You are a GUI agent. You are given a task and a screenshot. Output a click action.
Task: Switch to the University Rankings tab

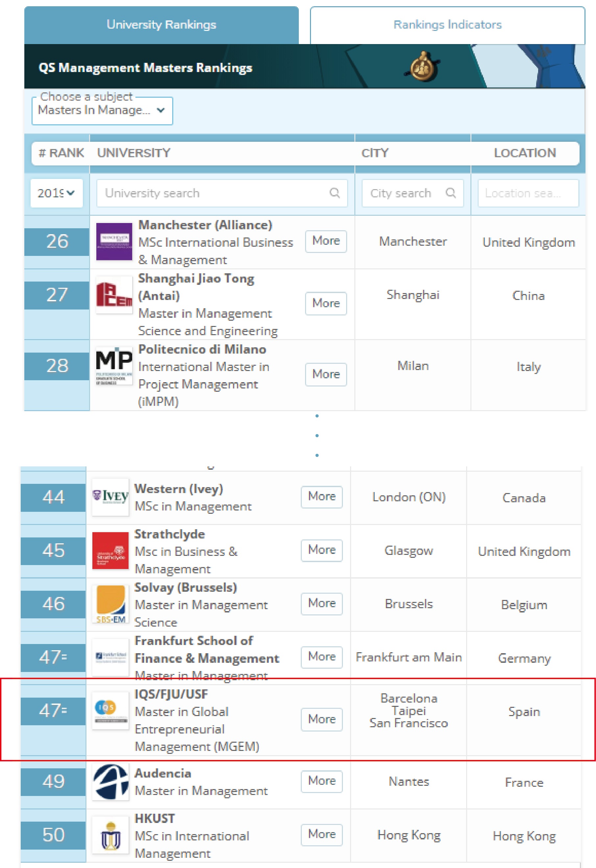coord(161,25)
